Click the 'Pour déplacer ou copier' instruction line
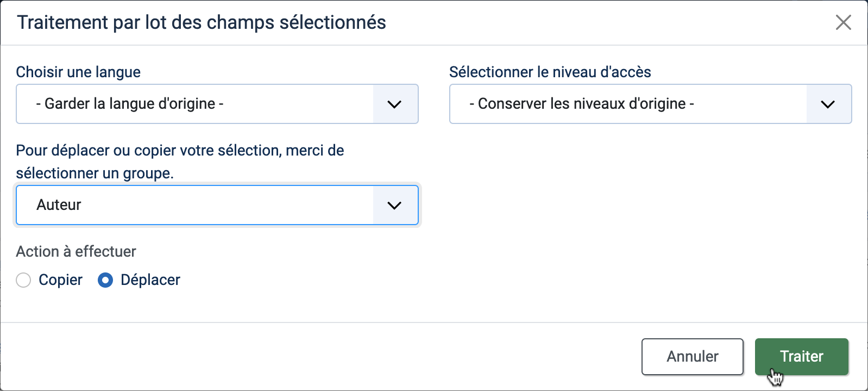 click(x=180, y=150)
